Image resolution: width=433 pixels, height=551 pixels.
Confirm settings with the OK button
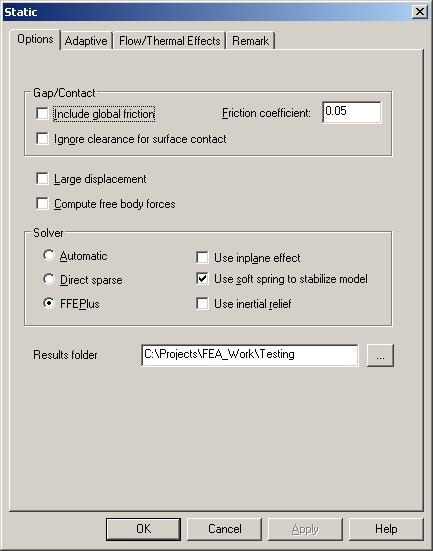pos(143,529)
